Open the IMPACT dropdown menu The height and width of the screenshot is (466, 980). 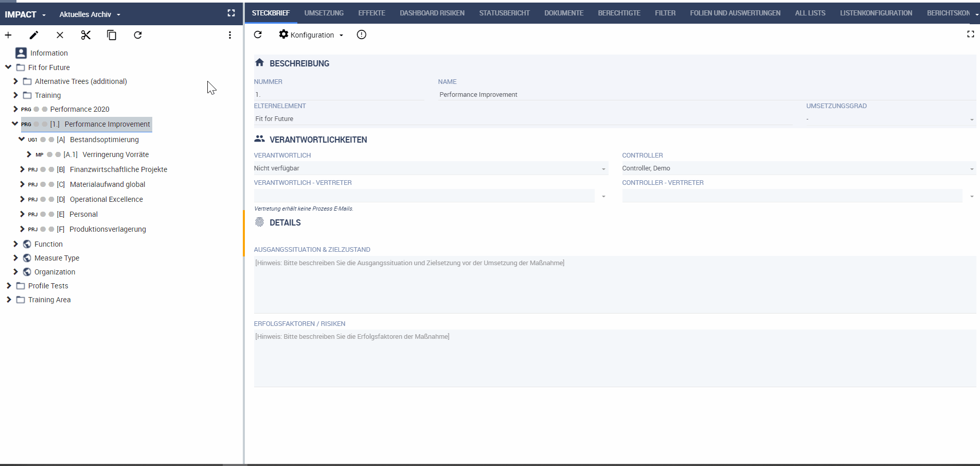click(x=25, y=14)
